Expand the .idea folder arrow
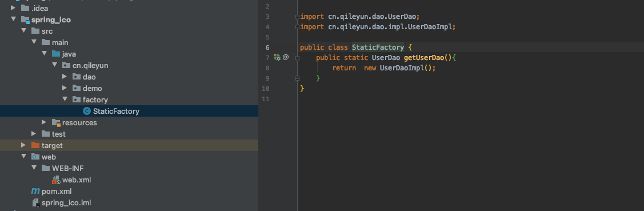Viewport: 644px width, 211px height. 13,8
